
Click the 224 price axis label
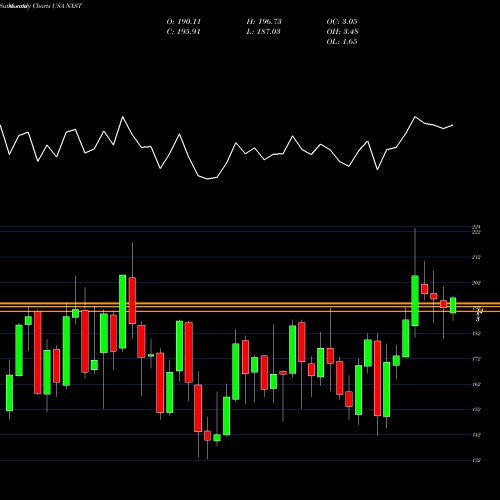(x=476, y=227)
